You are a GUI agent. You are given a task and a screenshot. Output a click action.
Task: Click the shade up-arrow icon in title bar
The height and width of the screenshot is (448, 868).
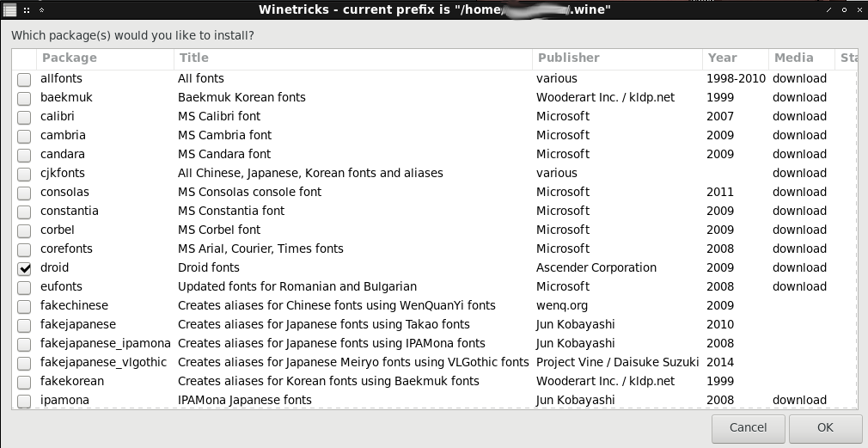click(x=41, y=10)
